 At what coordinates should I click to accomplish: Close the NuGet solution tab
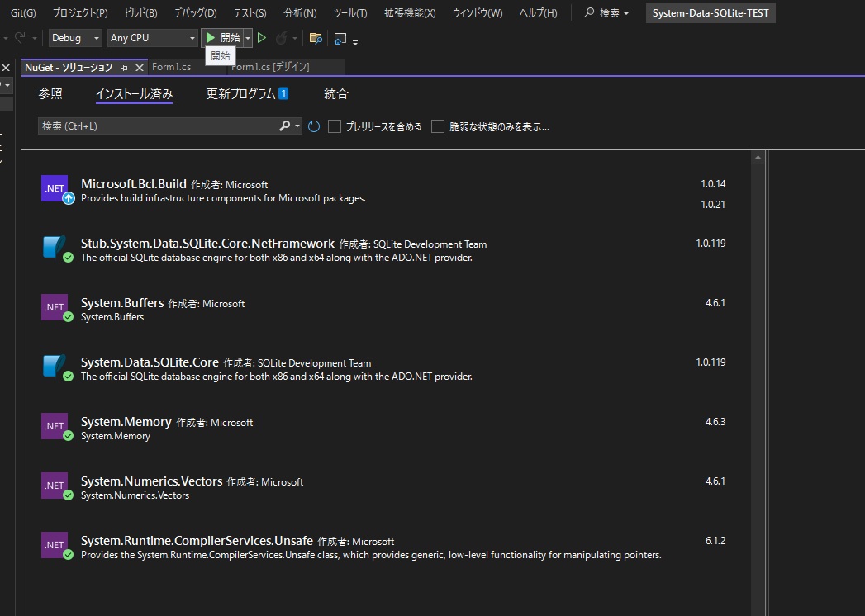(x=139, y=67)
